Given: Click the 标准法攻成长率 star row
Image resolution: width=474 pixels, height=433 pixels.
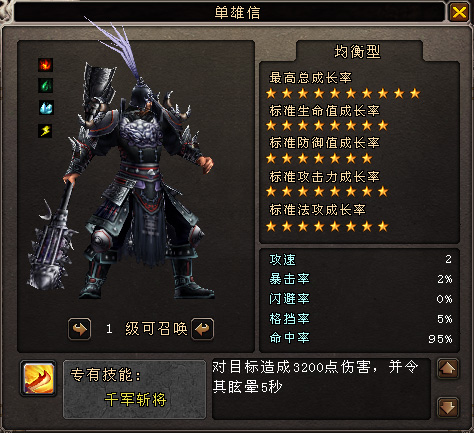Looking at the screenshot, I should coord(327,227).
